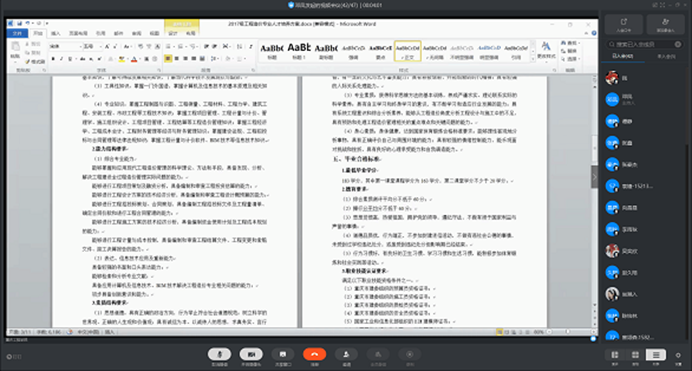The height and width of the screenshot is (371, 692).
Task: Toggle the microphone mute button
Action: click(219, 354)
